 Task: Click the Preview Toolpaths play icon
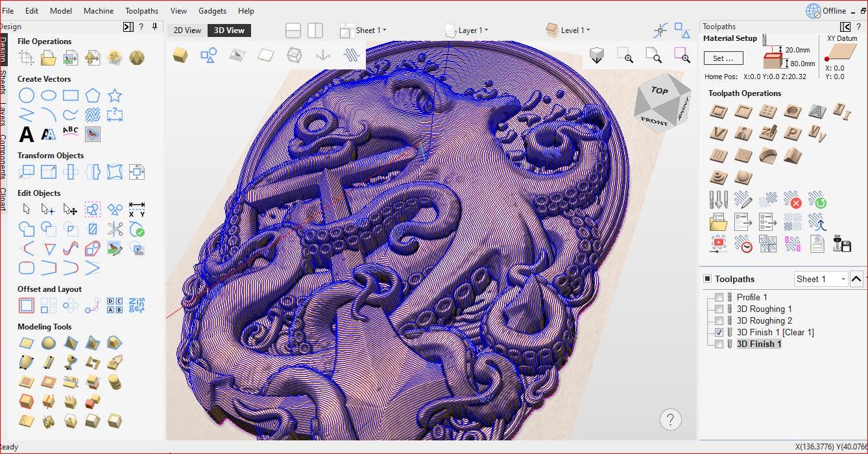pyautogui.click(x=717, y=244)
